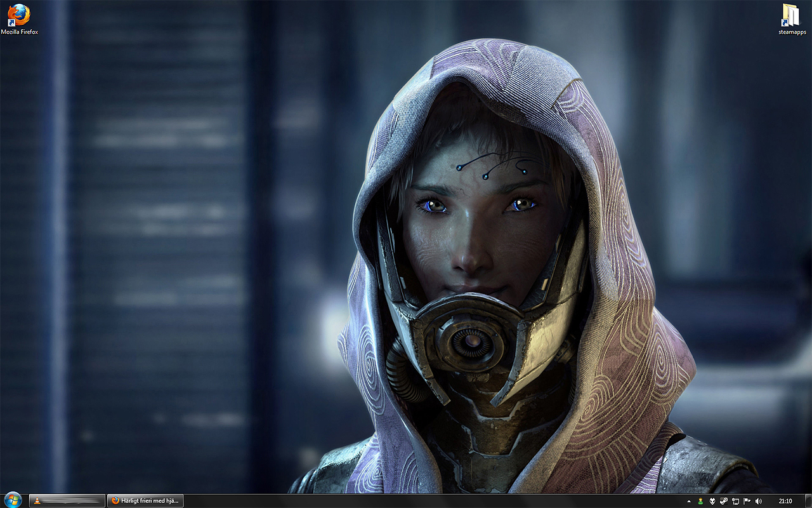812x508 pixels.
Task: Open the Windows Start orb
Action: click(12, 500)
